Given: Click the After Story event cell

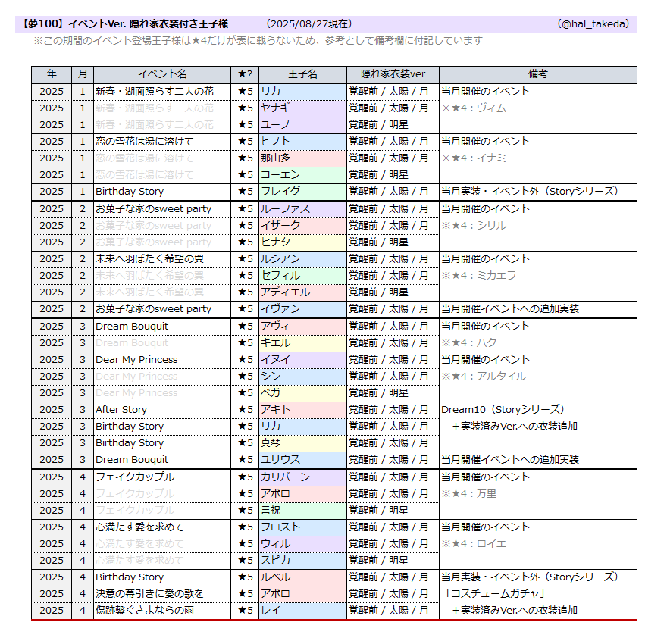Looking at the screenshot, I should coord(162,410).
